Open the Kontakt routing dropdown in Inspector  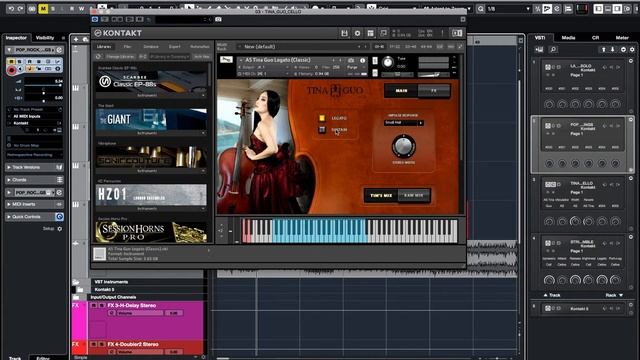34,123
